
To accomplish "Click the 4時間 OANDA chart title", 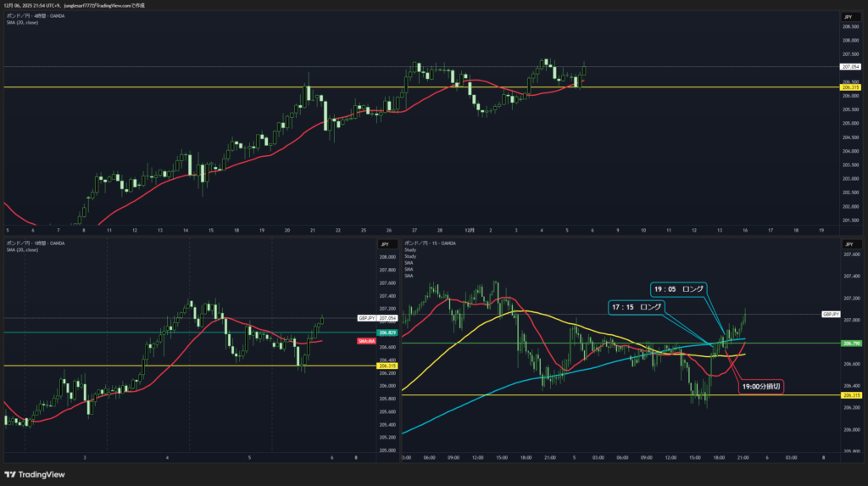I will coord(33,15).
